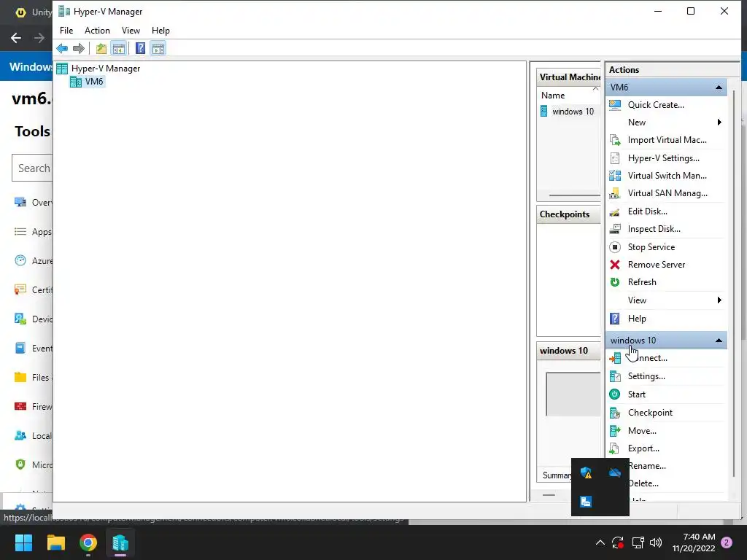Viewport: 747px width, 560px height.
Task: Click the volume icon in system tray
Action: pos(656,542)
